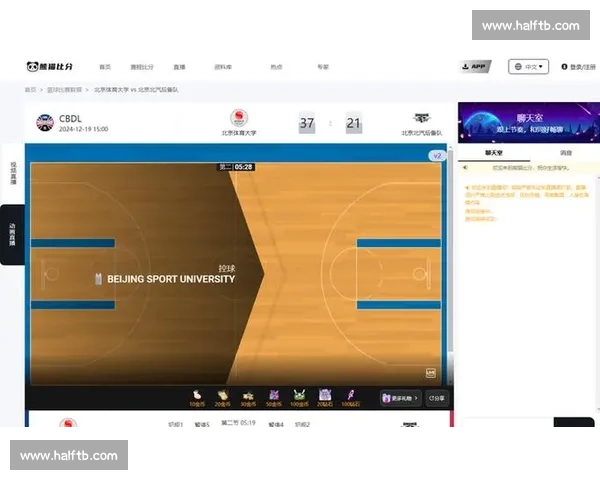Viewport: 600px width, 480px height.
Task: Switch to the 消息 messages tab
Action: click(x=565, y=153)
